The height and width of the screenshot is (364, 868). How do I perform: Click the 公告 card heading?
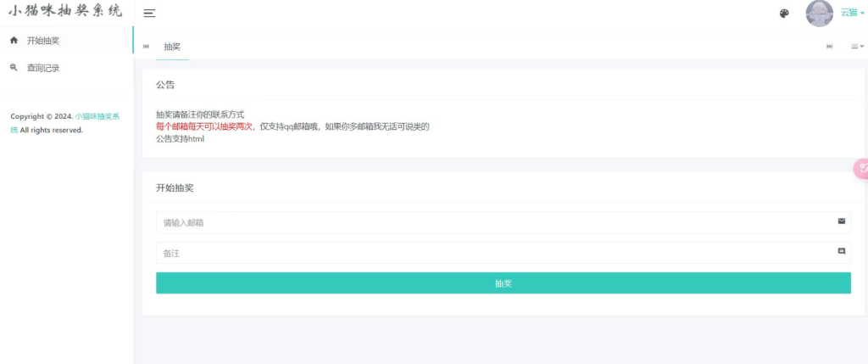pos(165,85)
